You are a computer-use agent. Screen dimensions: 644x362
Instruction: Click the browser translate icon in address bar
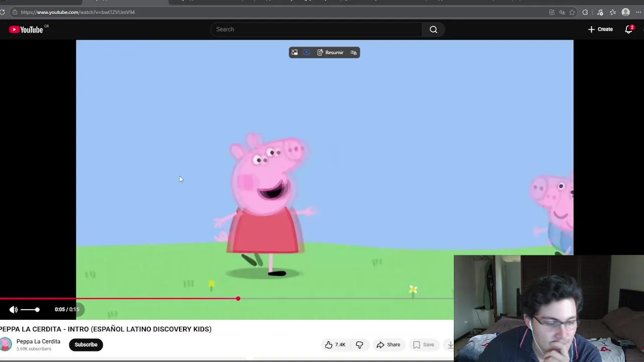coord(562,12)
